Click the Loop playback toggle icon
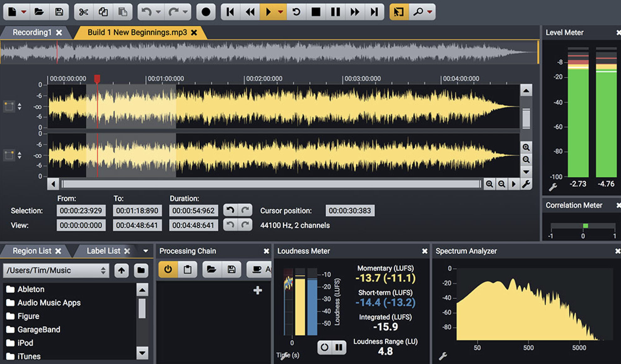This screenshot has width=621, height=364. coord(295,11)
